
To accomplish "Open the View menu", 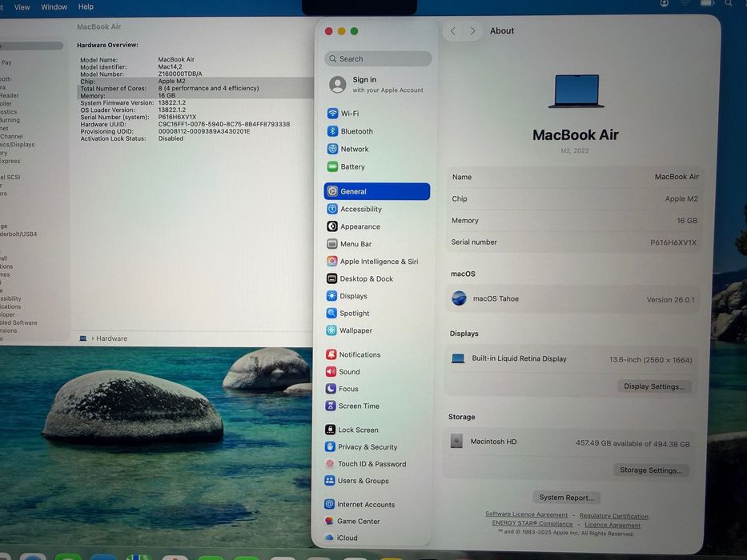I will (x=22, y=7).
